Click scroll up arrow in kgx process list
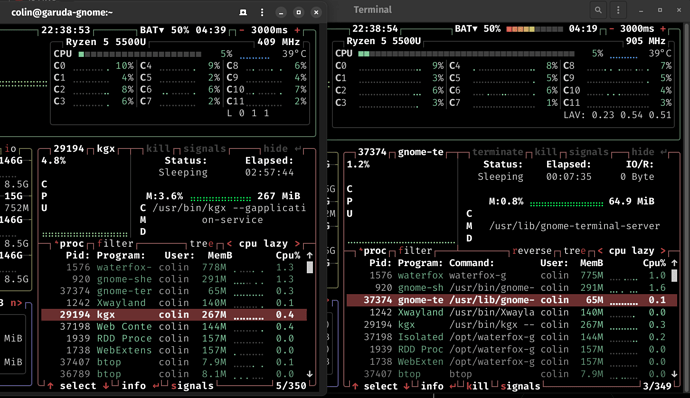The image size is (690, 398). (310, 255)
